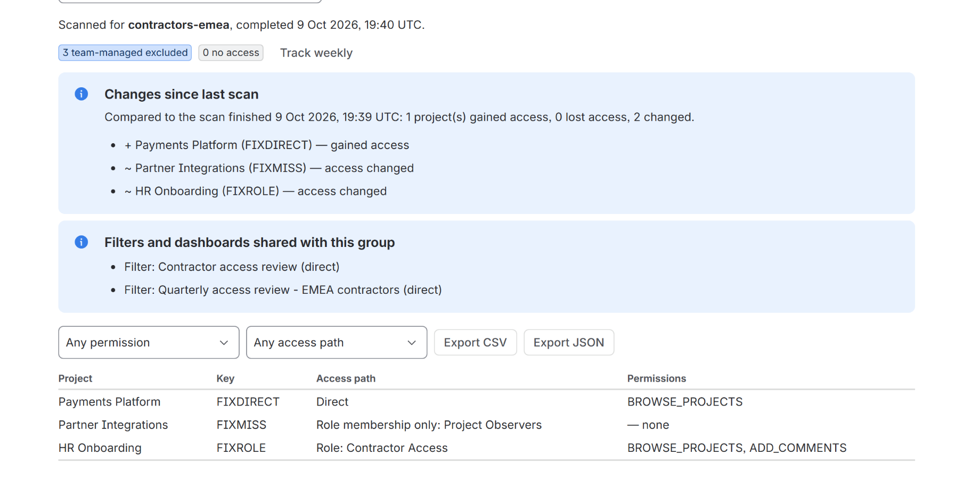Click the FIXROLE key cell

click(241, 448)
